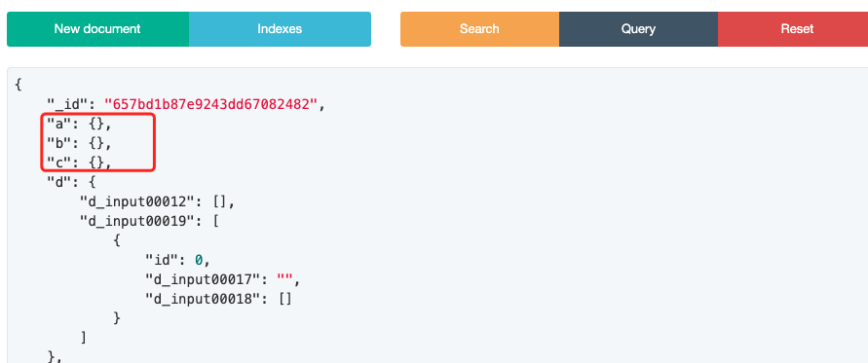Click the numeric value 0 of "id"
The width and height of the screenshot is (868, 363).
[x=198, y=260]
